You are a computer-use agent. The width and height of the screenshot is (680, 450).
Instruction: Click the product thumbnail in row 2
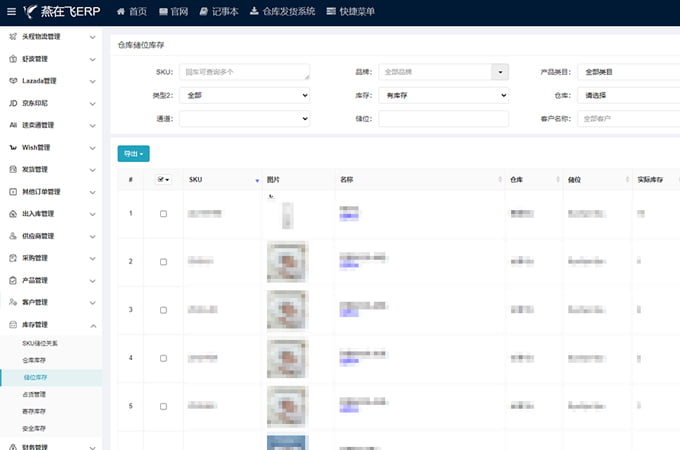coord(287,261)
